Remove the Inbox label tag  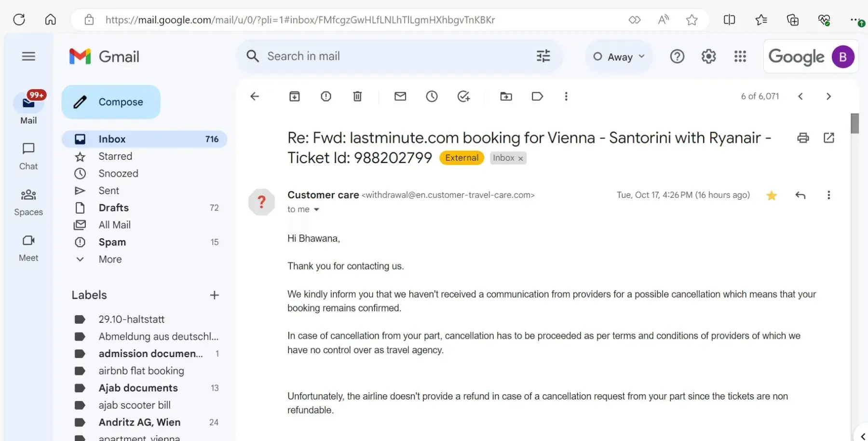tap(521, 158)
